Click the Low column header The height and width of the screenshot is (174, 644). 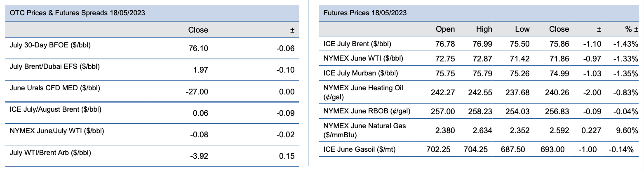[x=522, y=29]
